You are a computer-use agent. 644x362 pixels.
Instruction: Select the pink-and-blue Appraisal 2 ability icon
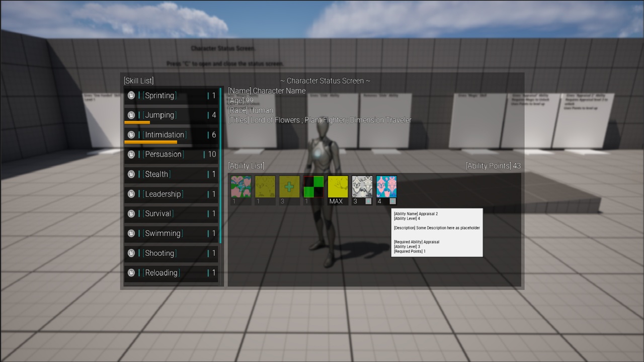click(386, 187)
